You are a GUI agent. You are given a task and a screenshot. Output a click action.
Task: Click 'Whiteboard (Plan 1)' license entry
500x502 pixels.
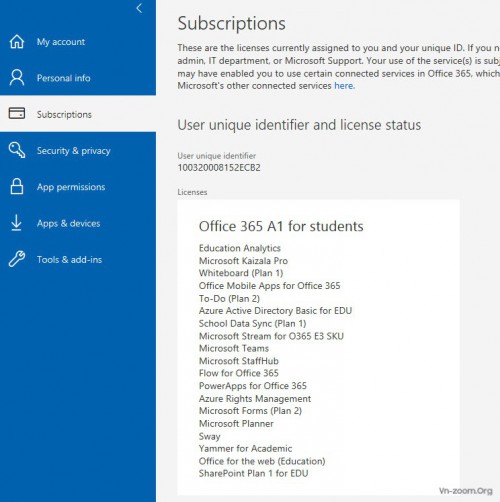click(x=241, y=273)
